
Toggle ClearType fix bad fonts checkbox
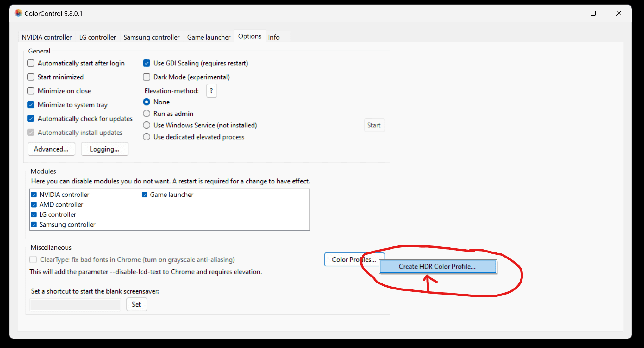tap(33, 260)
